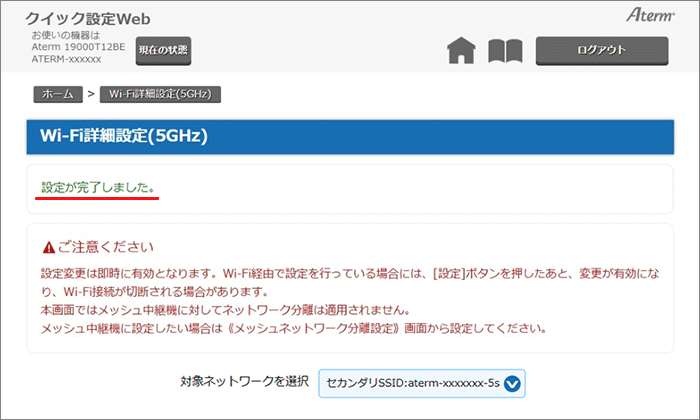Open the セカンダリSSID network dropdown
The width and height of the screenshot is (700, 420).
coord(421,381)
